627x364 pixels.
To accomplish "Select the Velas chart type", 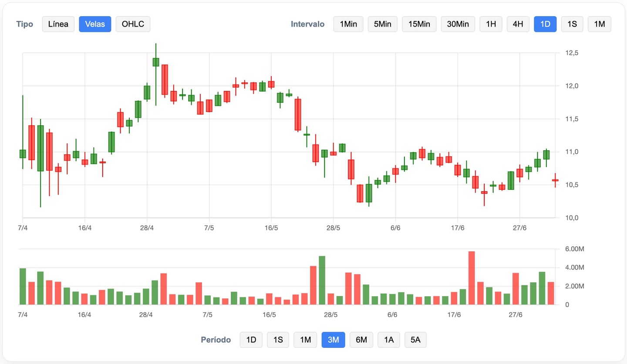I will [x=95, y=24].
